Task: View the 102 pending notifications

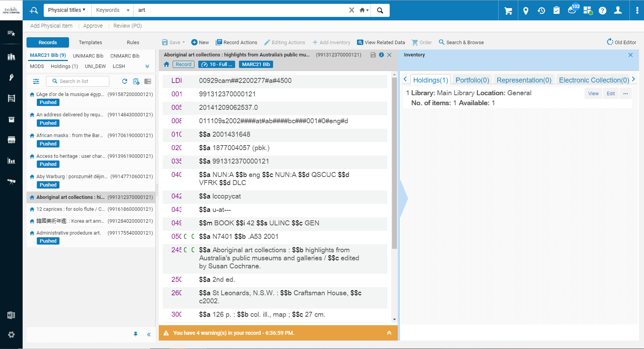Action: tap(572, 11)
